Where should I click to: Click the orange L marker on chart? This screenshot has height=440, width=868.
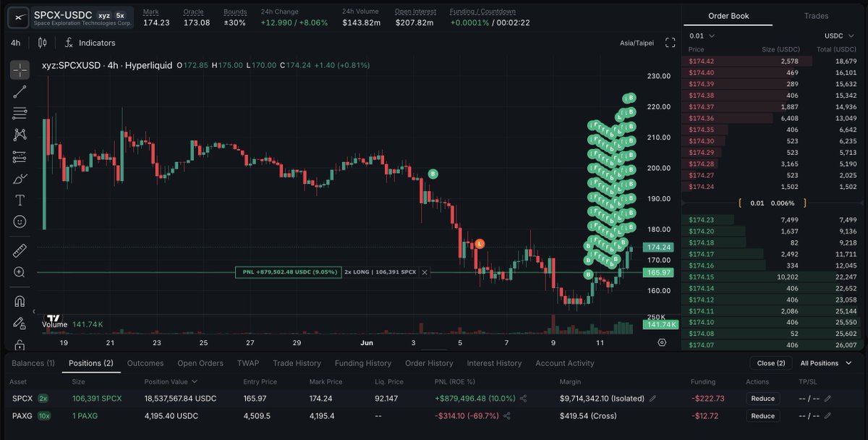(x=480, y=245)
